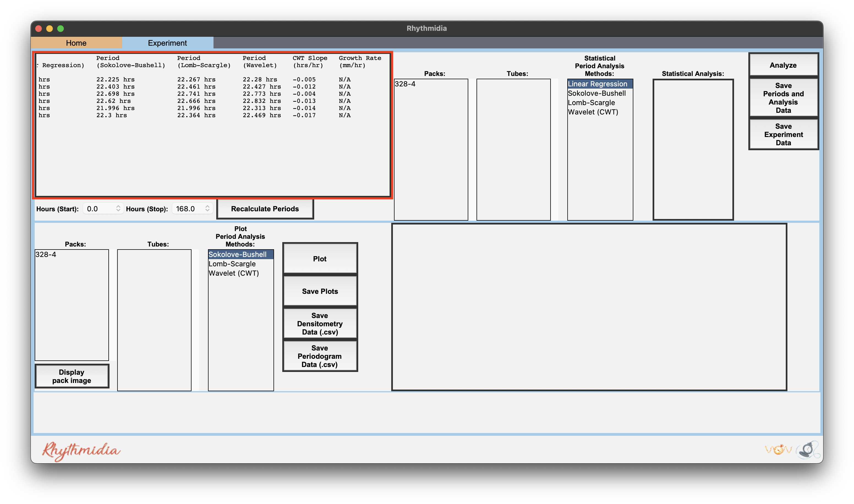Click the empty statistical Tubes list

click(x=513, y=150)
